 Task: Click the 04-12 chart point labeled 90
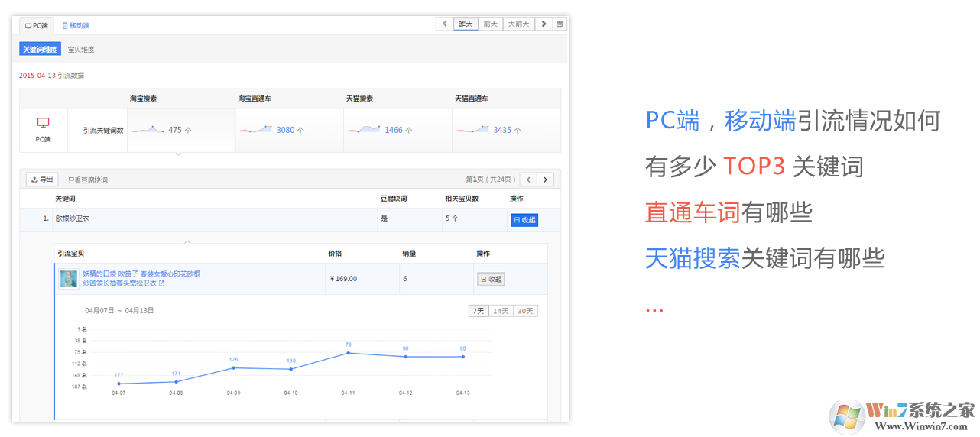point(406,357)
